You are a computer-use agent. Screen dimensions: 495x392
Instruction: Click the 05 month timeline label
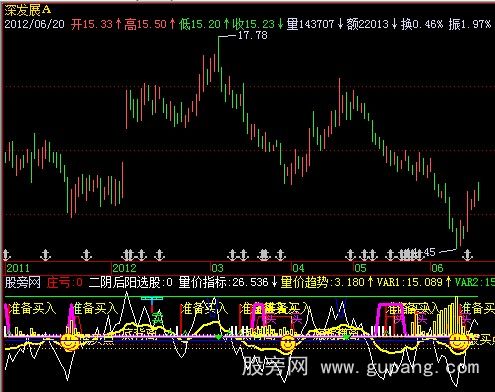pos(360,268)
